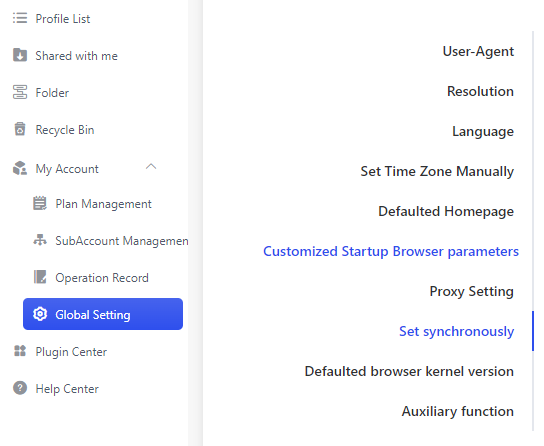Click the Plan Management calendar icon
544x446 pixels.
[x=40, y=203]
